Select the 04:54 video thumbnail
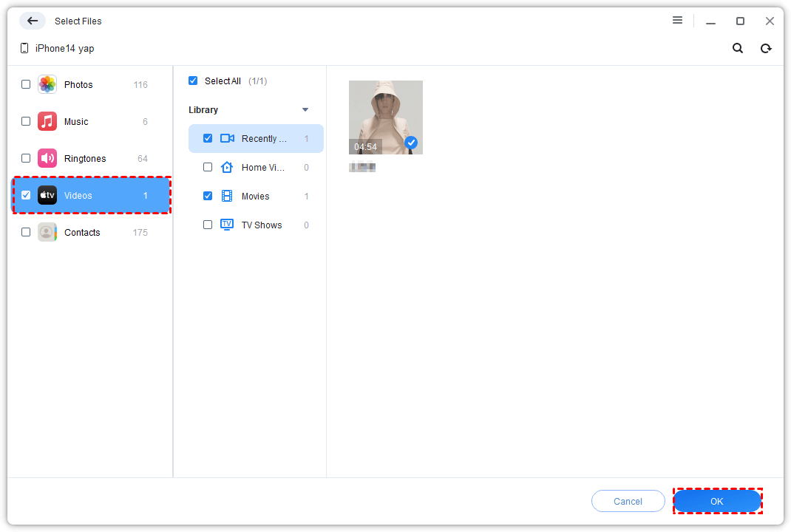The width and height of the screenshot is (791, 532). [385, 117]
